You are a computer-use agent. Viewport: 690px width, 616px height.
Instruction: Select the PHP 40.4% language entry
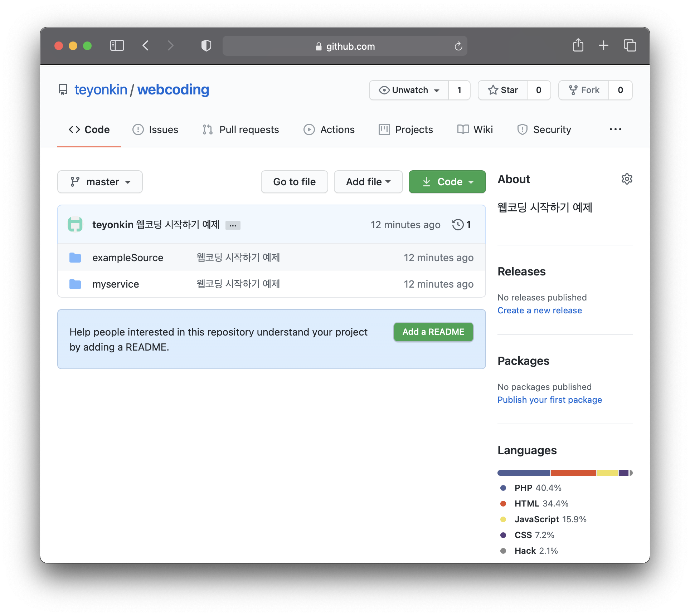click(531, 488)
